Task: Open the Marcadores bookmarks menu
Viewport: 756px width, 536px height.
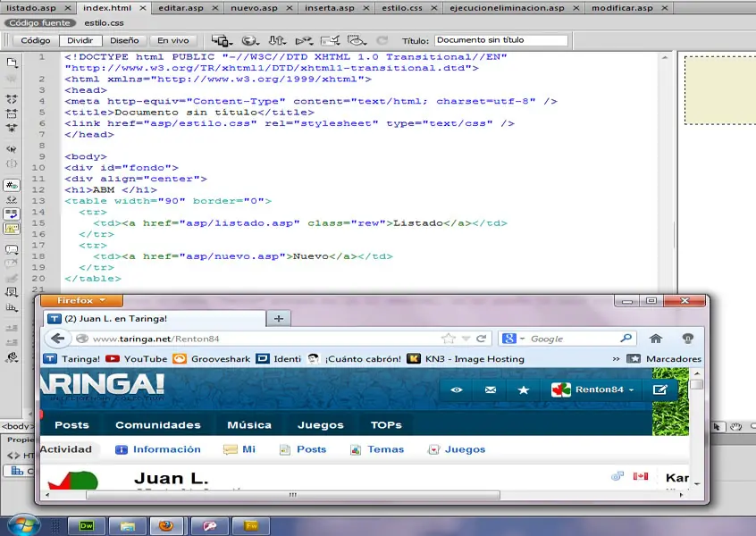Action: (x=663, y=358)
